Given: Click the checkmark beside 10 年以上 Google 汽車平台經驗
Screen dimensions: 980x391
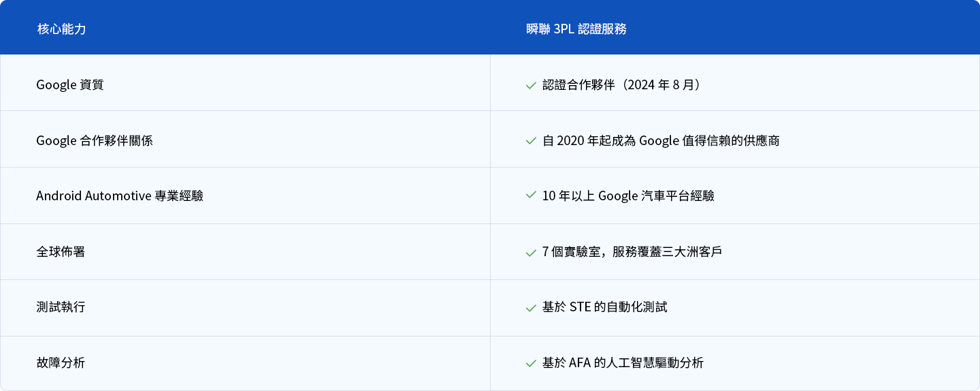Looking at the screenshot, I should (531, 196).
